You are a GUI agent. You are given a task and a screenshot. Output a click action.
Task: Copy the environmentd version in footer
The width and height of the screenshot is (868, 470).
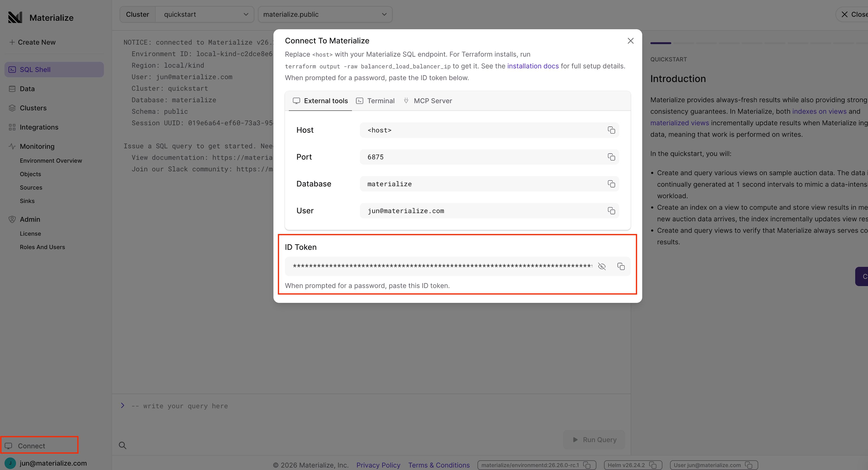click(587, 465)
